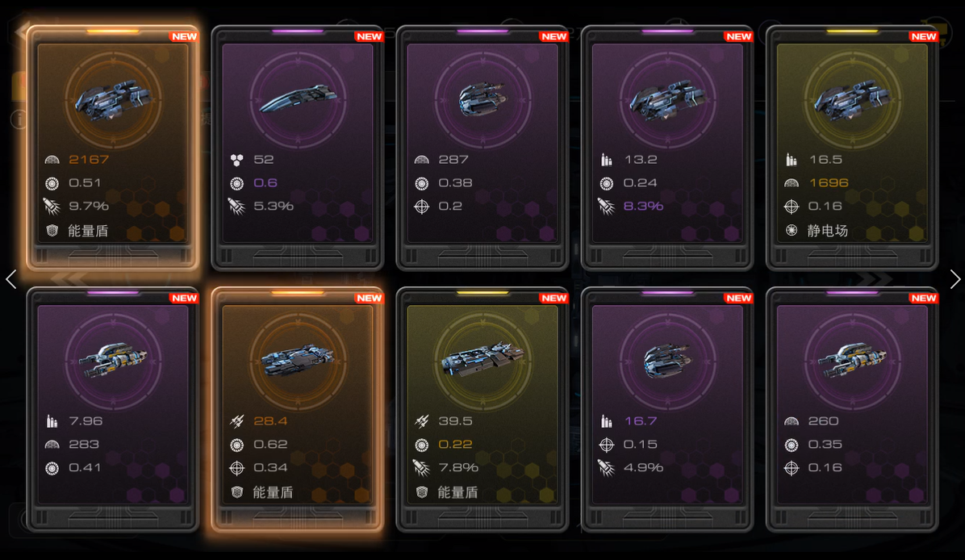
Task: Click the NEW badge on 1696 card
Action: click(x=923, y=36)
